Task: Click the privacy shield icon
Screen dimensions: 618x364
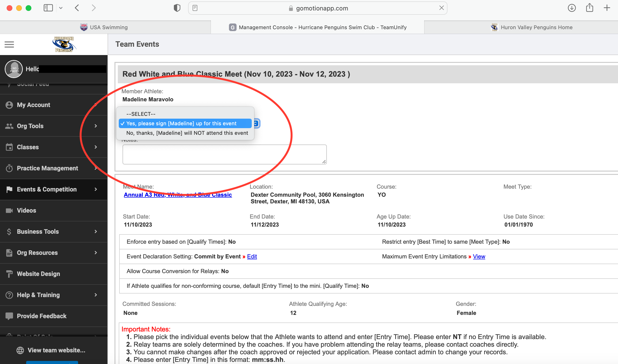Action: [x=177, y=8]
